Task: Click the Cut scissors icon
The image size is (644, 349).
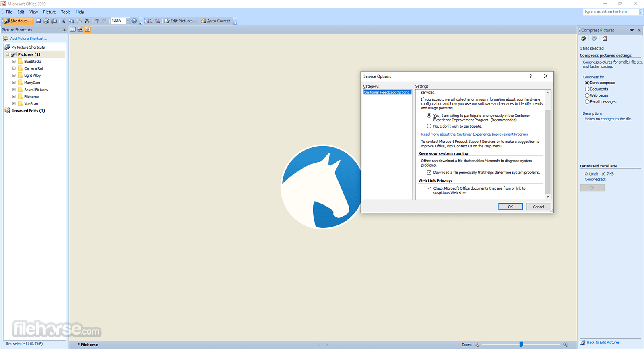Action: tap(64, 21)
